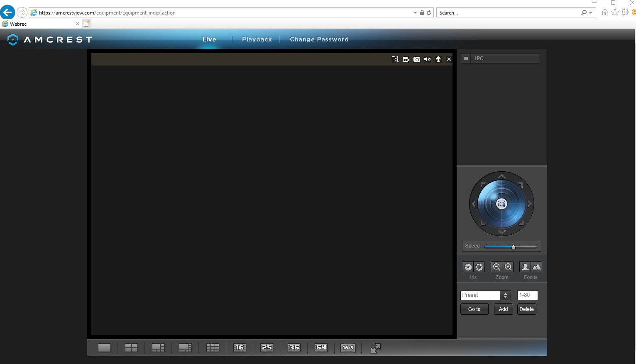Open browser Home page icon

605,12
